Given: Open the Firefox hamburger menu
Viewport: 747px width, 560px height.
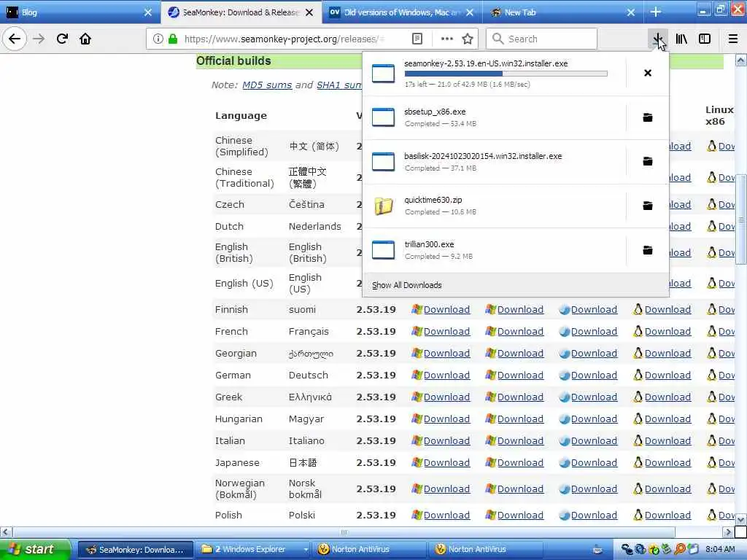Looking at the screenshot, I should 733,39.
